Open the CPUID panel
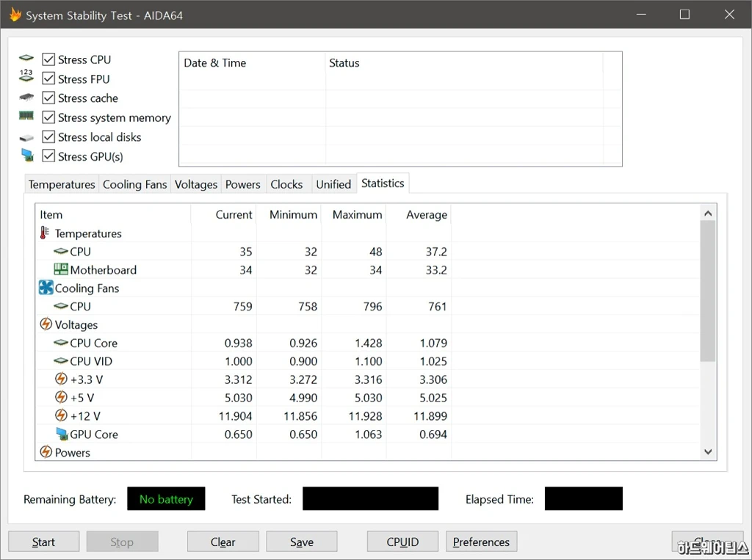The width and height of the screenshot is (752, 560). (403, 542)
